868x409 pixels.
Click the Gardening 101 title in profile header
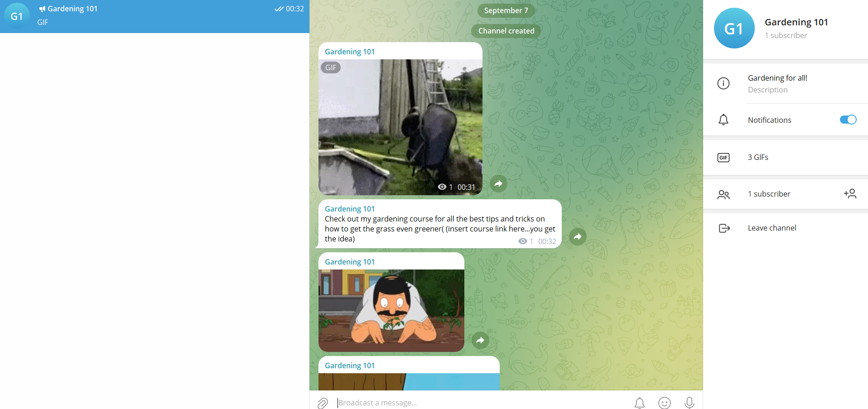796,22
